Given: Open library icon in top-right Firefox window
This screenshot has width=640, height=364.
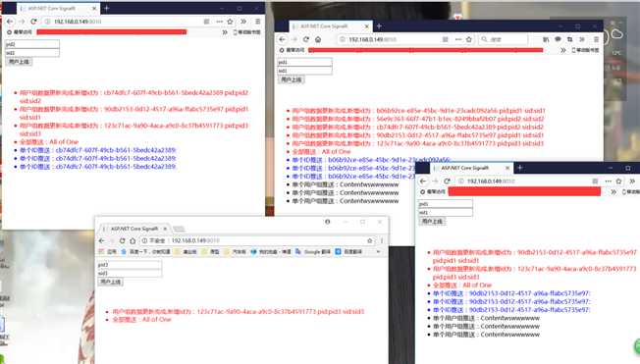Looking at the screenshot, I should click(546, 39).
